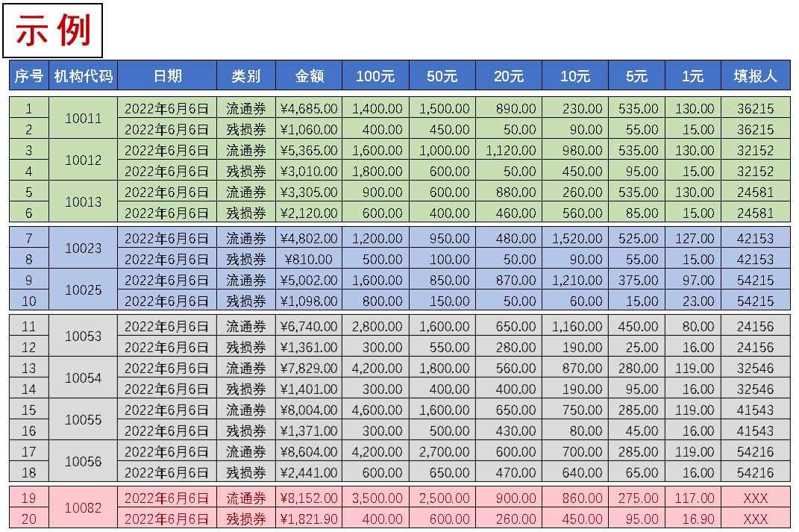Select the 机构代码 column header
This screenshot has width=799, height=532.
(84, 75)
